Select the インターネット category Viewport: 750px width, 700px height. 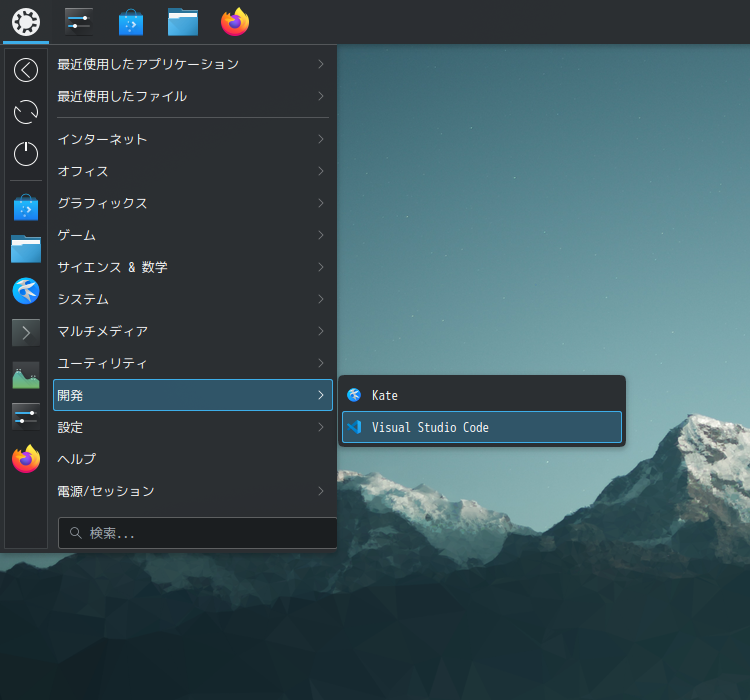tap(192, 139)
